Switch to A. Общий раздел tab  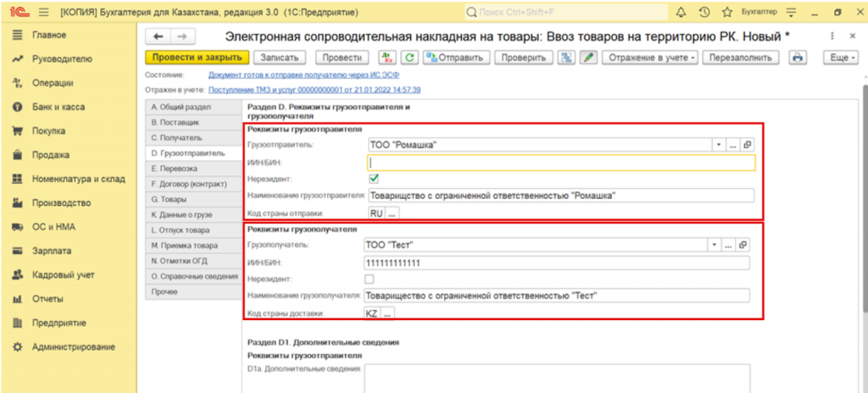194,107
